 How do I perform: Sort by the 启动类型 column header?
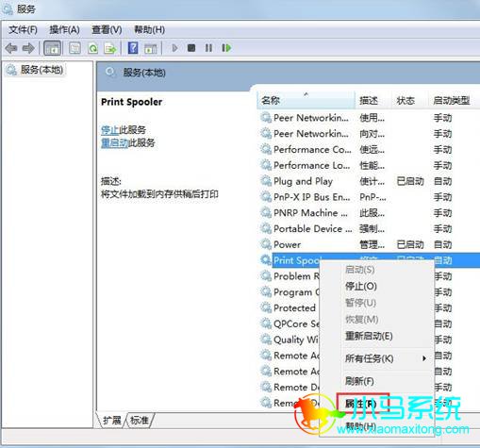click(454, 100)
